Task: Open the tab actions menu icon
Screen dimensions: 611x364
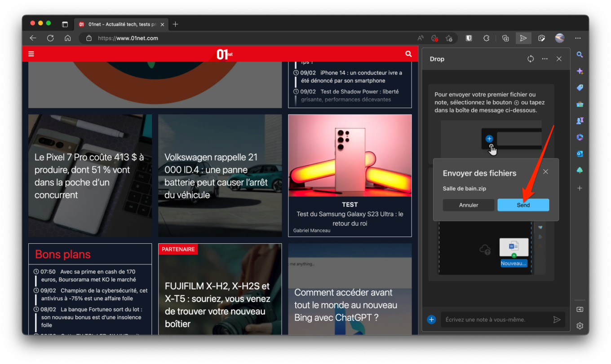Action: [65, 24]
